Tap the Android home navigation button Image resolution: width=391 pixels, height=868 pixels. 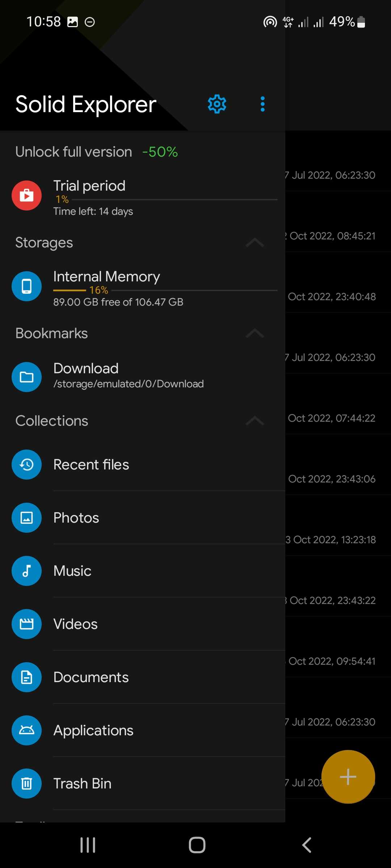point(197,845)
